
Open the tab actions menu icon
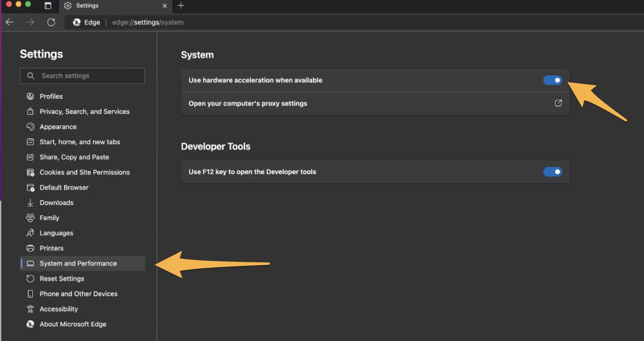(x=48, y=5)
